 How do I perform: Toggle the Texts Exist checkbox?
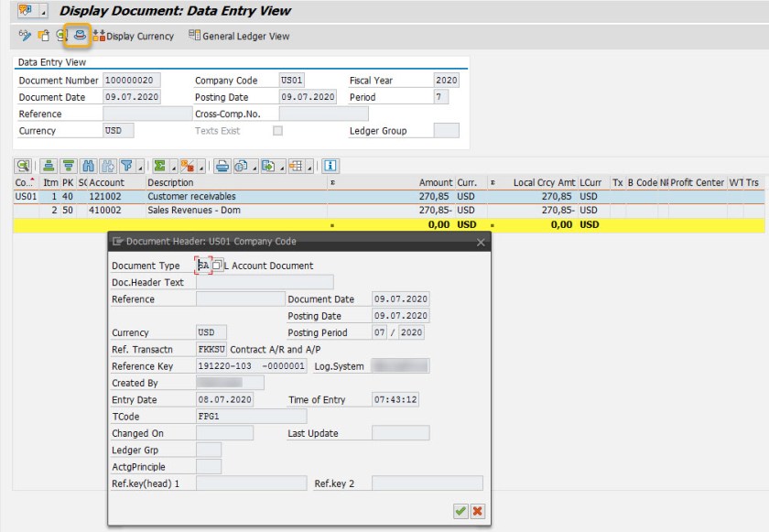coord(277,131)
